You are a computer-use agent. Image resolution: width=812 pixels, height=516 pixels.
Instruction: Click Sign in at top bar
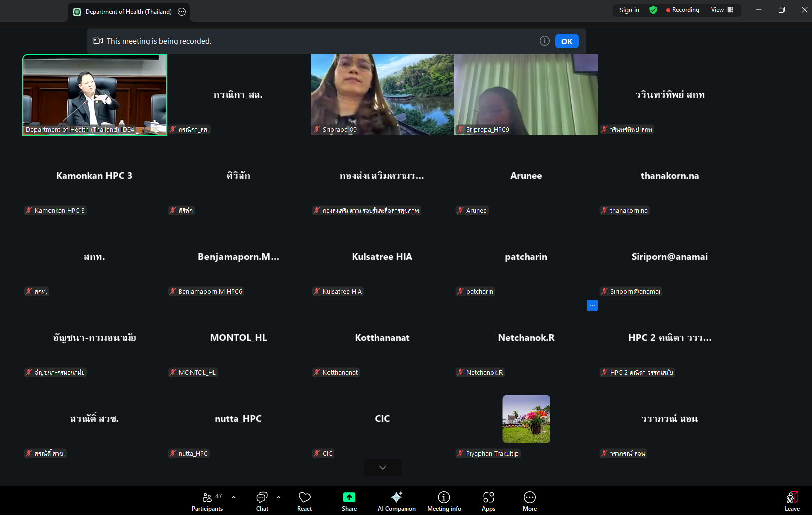click(x=629, y=10)
